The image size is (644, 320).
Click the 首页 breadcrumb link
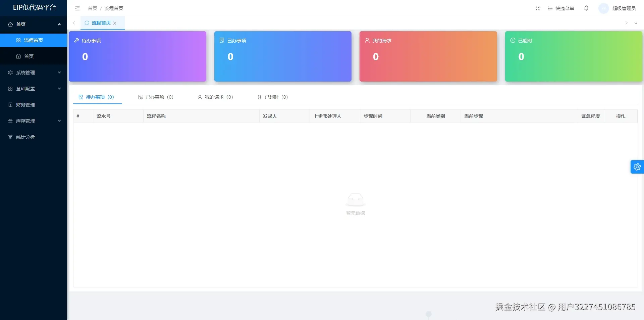(93, 8)
